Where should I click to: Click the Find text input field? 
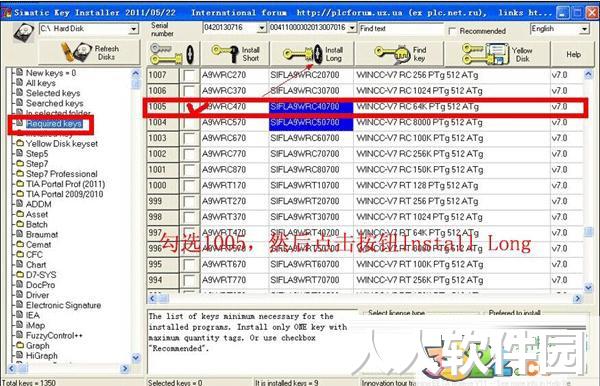(401, 29)
